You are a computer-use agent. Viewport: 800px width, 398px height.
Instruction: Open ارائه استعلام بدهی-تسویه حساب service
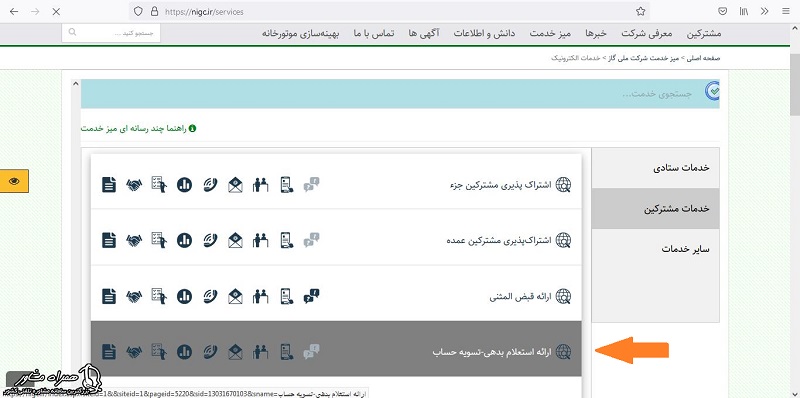click(492, 352)
